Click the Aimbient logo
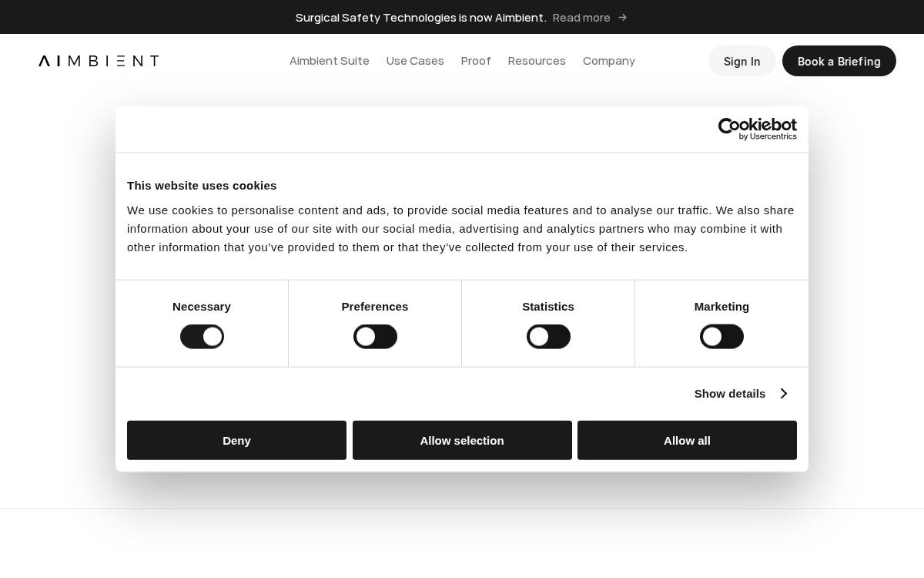Viewport: 924px width, 578px height. (x=99, y=61)
